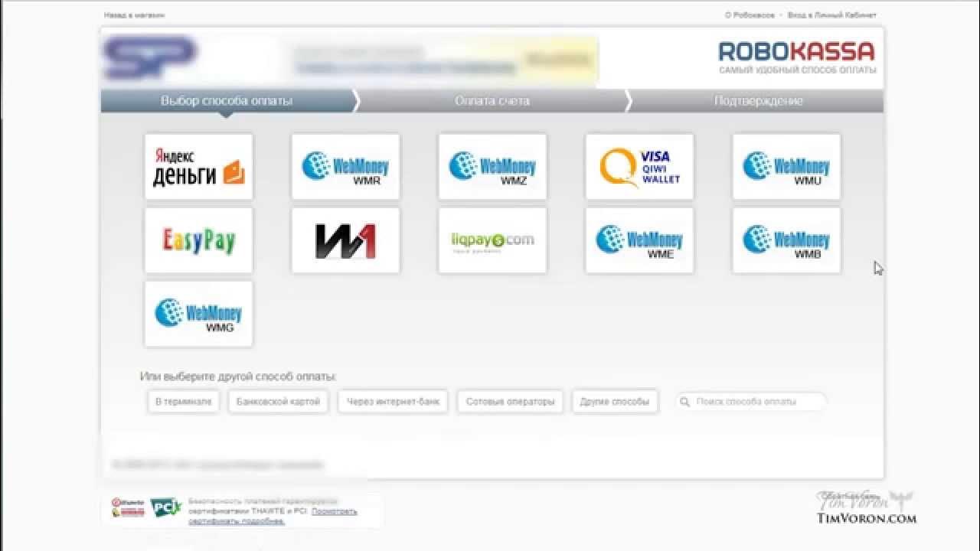980x551 pixels.
Task: Open 'Вход в Личный Кабинет' link
Action: (x=832, y=15)
